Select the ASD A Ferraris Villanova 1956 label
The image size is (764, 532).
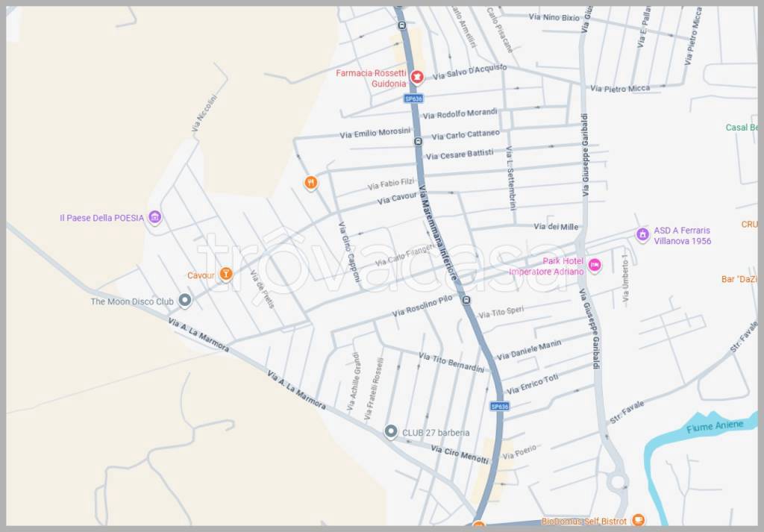pos(682,236)
